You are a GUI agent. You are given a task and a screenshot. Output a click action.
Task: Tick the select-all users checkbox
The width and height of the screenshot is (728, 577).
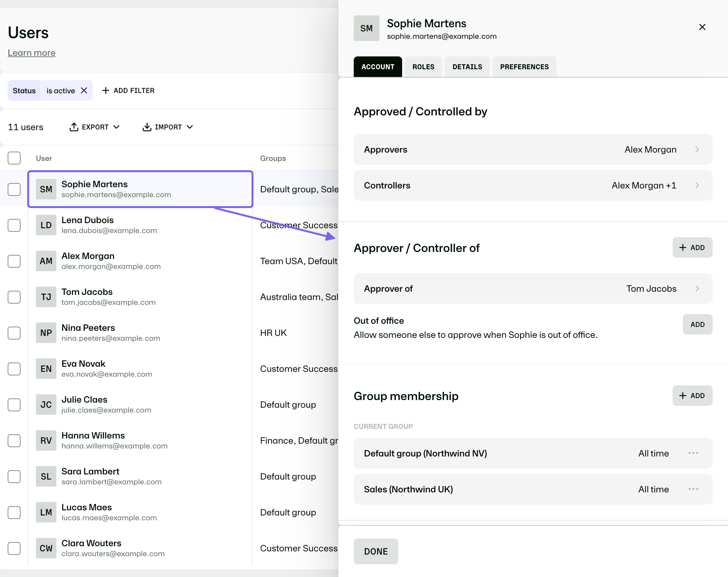pyautogui.click(x=14, y=158)
